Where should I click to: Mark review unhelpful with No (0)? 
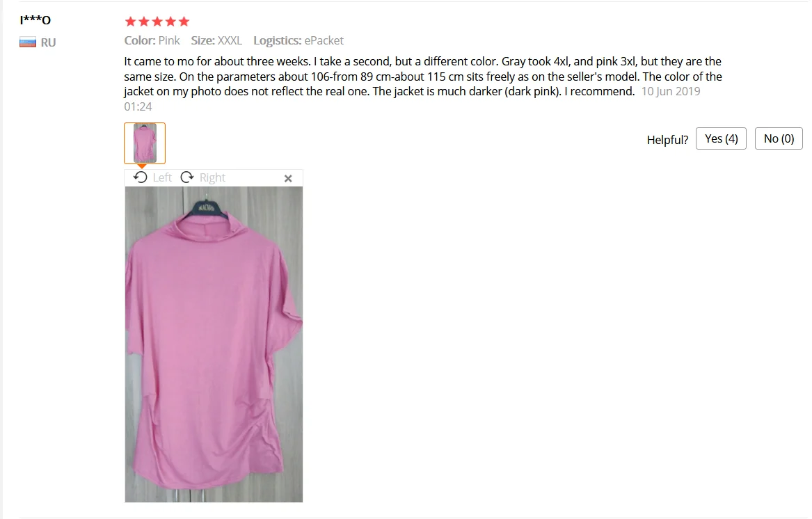[779, 139]
